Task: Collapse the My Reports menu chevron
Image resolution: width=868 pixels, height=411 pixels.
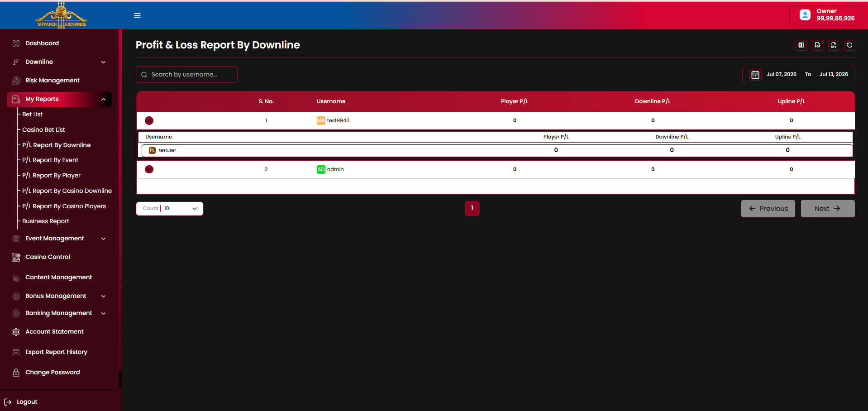Action: click(x=103, y=100)
